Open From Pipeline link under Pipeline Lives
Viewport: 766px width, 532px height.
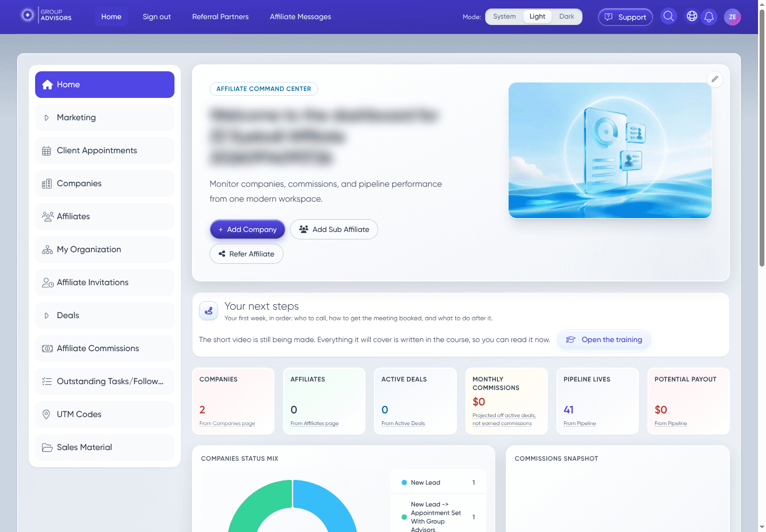(x=580, y=423)
